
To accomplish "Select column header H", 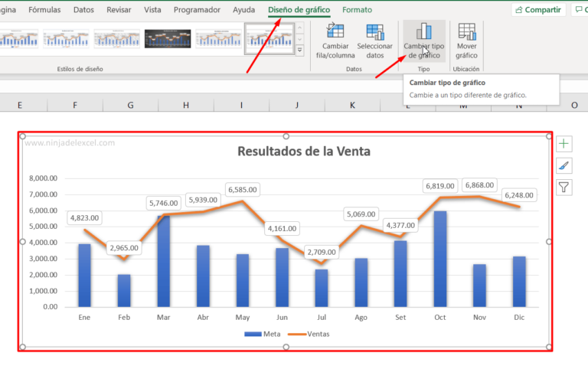I will [x=185, y=105].
